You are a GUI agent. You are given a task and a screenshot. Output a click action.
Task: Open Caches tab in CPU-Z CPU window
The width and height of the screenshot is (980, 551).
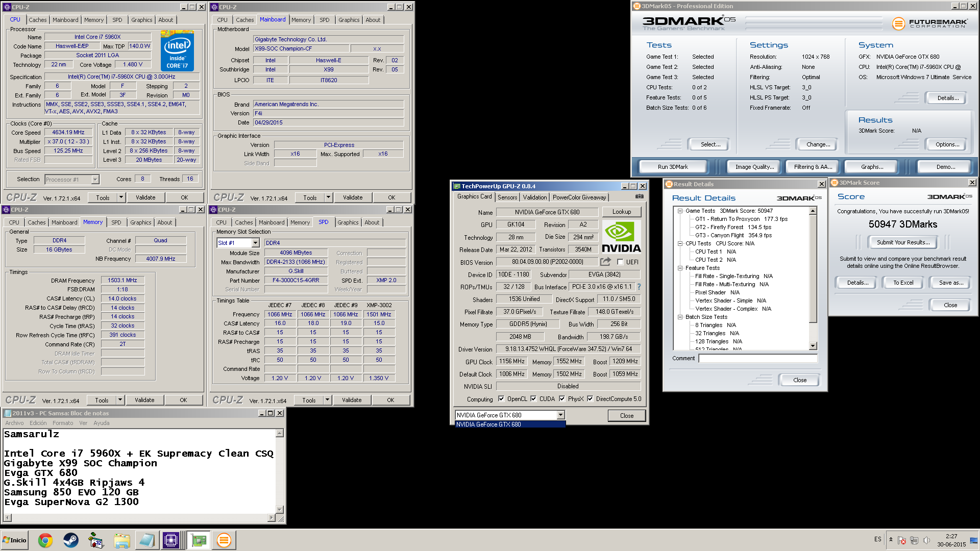(37, 20)
